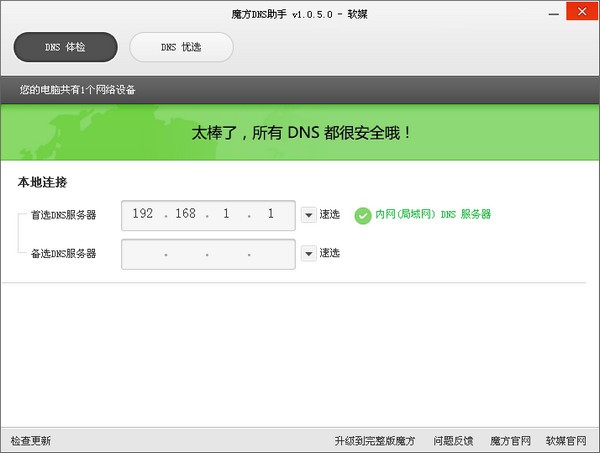The height and width of the screenshot is (453, 600).
Task: Click 您的电脑共有1个网络设备 text
Action: (78, 90)
